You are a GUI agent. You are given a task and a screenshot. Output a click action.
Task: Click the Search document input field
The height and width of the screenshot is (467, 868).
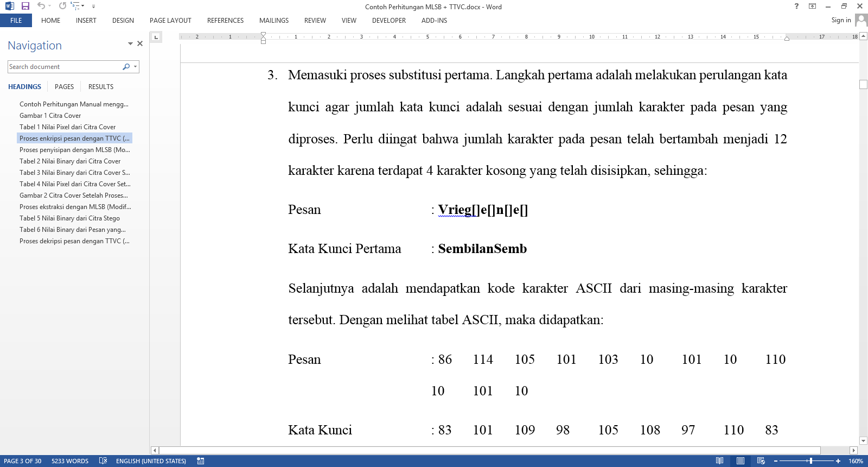tap(65, 67)
